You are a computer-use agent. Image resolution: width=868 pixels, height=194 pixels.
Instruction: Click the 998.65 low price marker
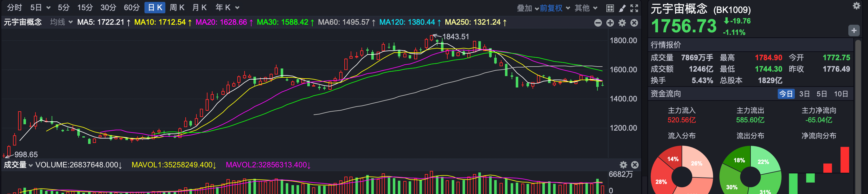pos(26,154)
